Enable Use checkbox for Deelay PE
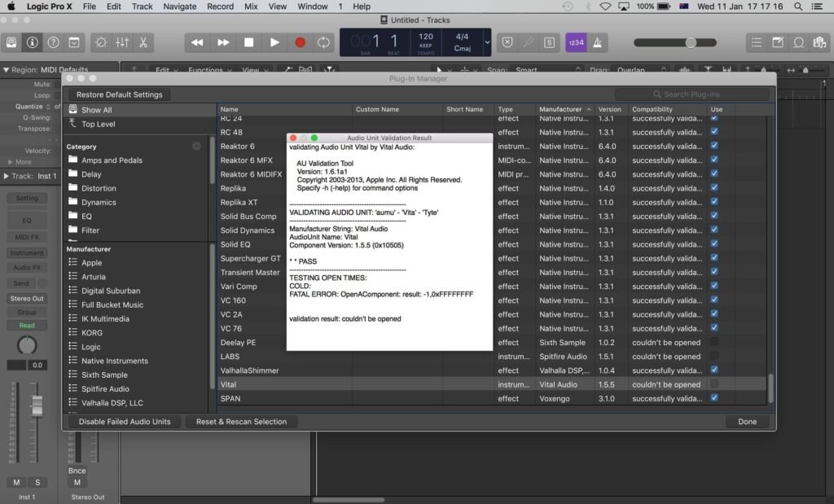Image resolution: width=834 pixels, height=504 pixels. tap(714, 342)
